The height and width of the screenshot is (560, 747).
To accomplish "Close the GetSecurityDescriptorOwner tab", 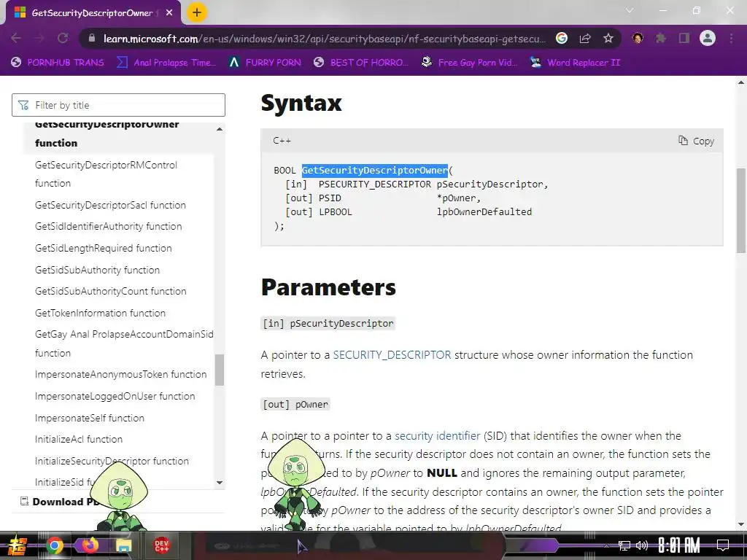I will [x=169, y=13].
